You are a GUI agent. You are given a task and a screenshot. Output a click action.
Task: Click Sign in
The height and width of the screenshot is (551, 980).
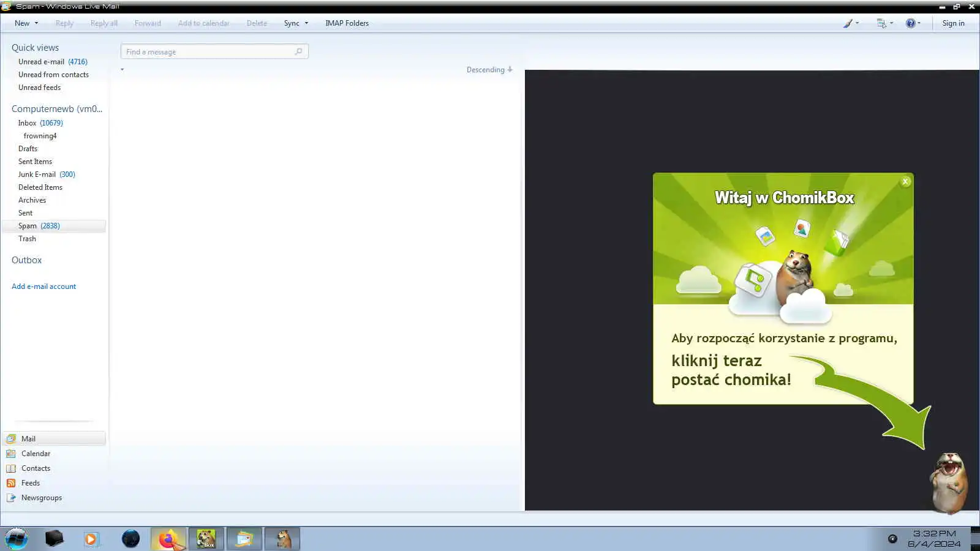coord(953,23)
